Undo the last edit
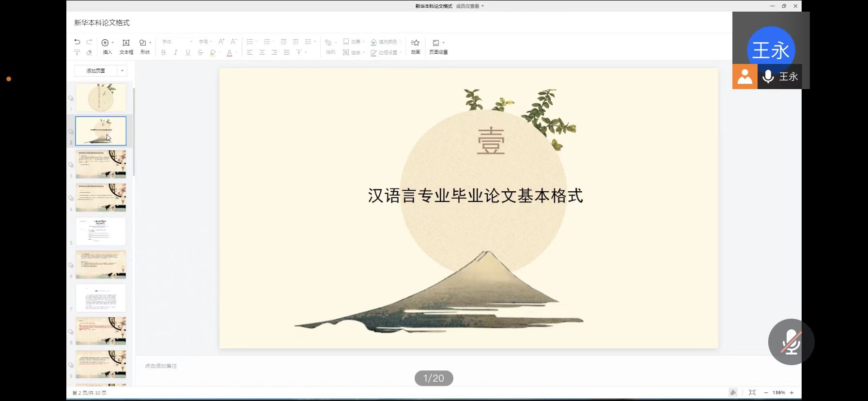 click(77, 42)
